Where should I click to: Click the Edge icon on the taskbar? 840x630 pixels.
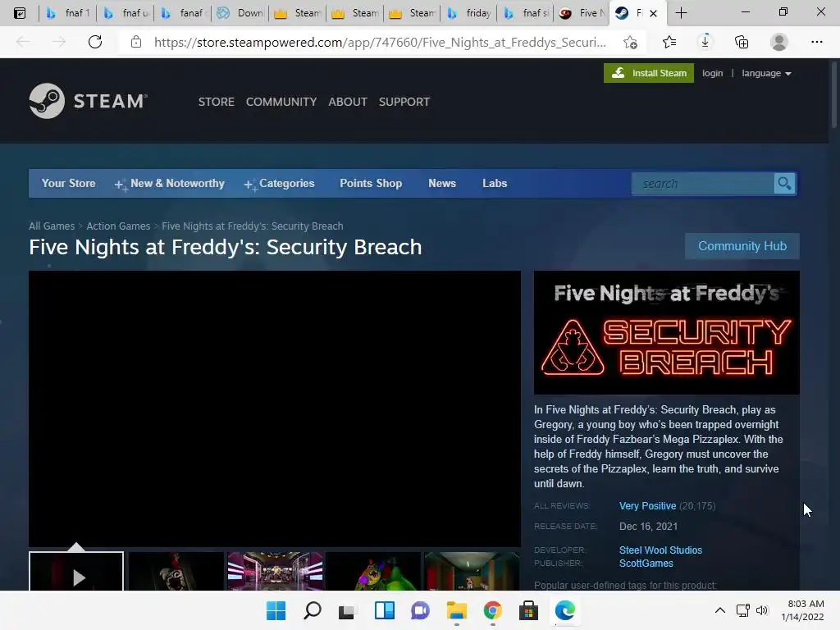coord(564,610)
